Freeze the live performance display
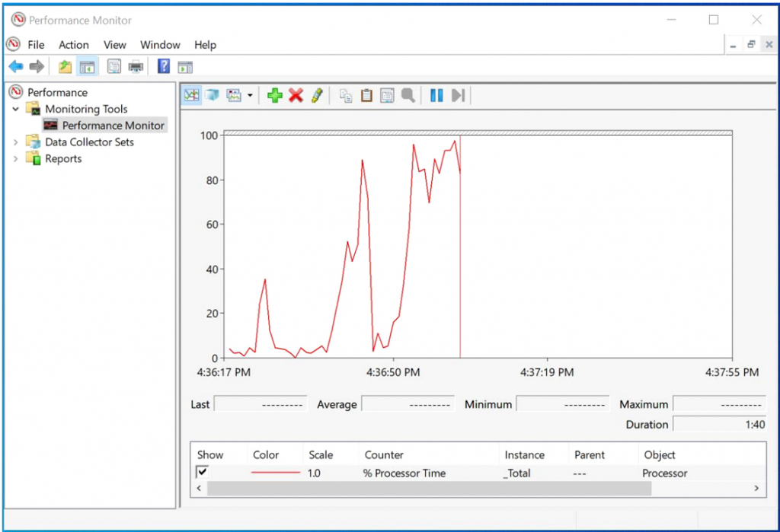 pyautogui.click(x=436, y=94)
